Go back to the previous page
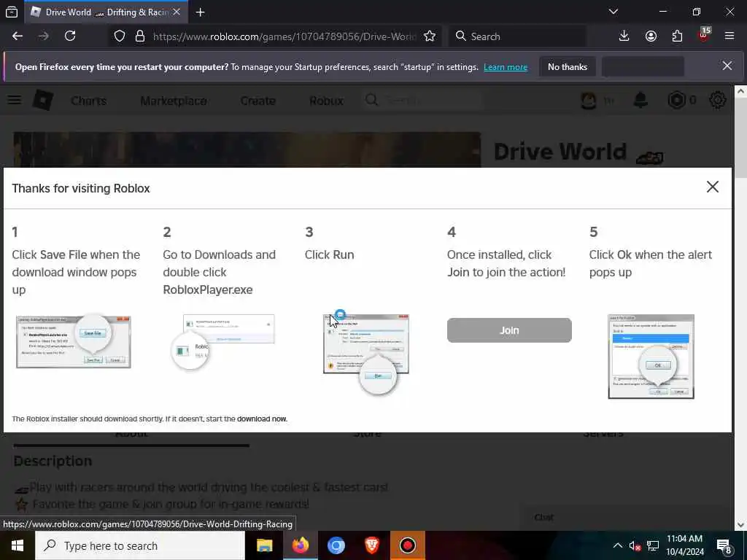The height and width of the screenshot is (560, 747). (x=18, y=36)
